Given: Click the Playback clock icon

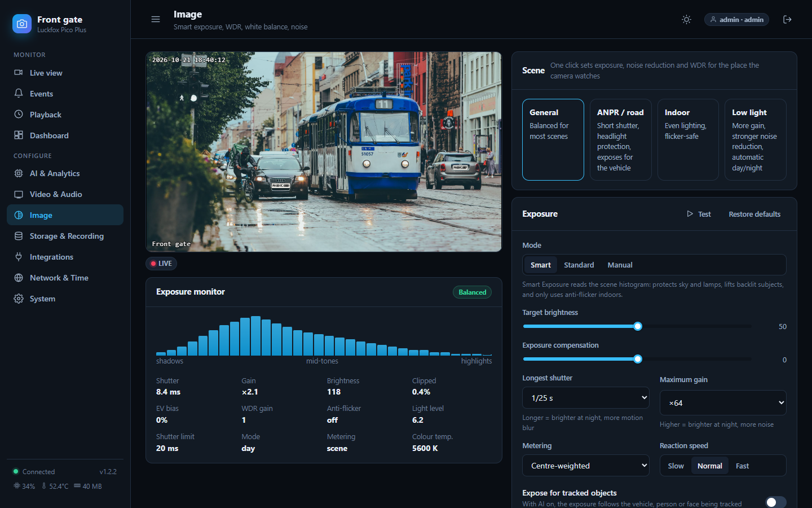Looking at the screenshot, I should coord(19,115).
